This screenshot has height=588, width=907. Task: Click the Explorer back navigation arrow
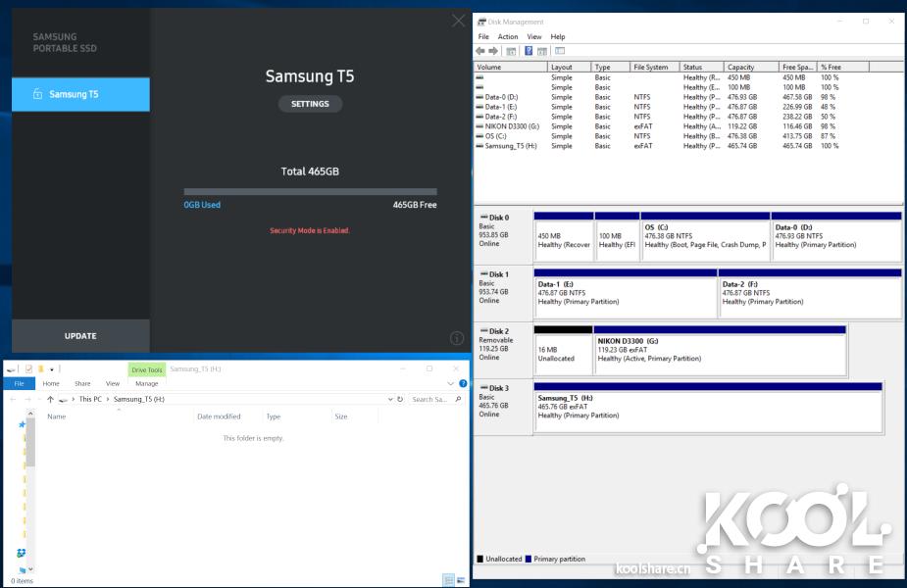[x=14, y=399]
